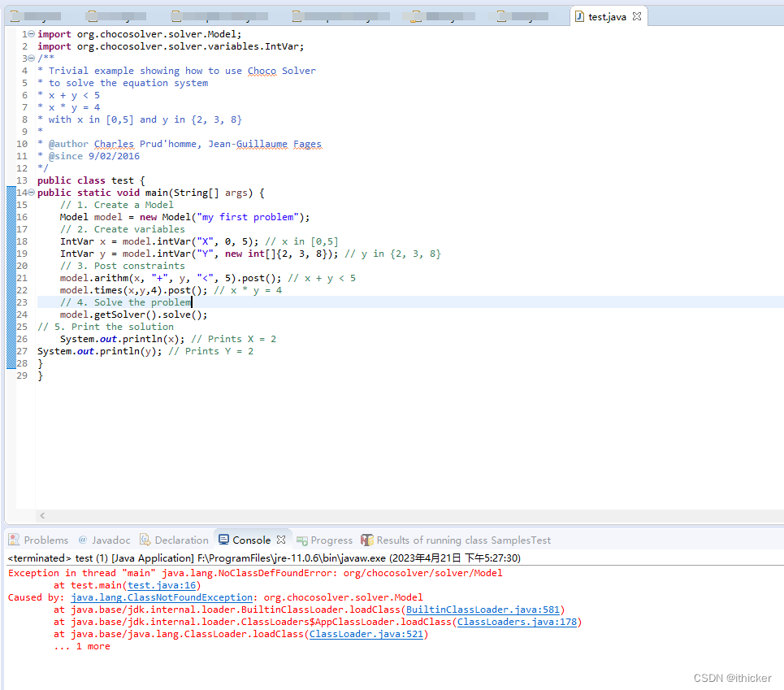The height and width of the screenshot is (690, 784).
Task: Click the Java file icon on test.java tab
Action: [x=579, y=16]
